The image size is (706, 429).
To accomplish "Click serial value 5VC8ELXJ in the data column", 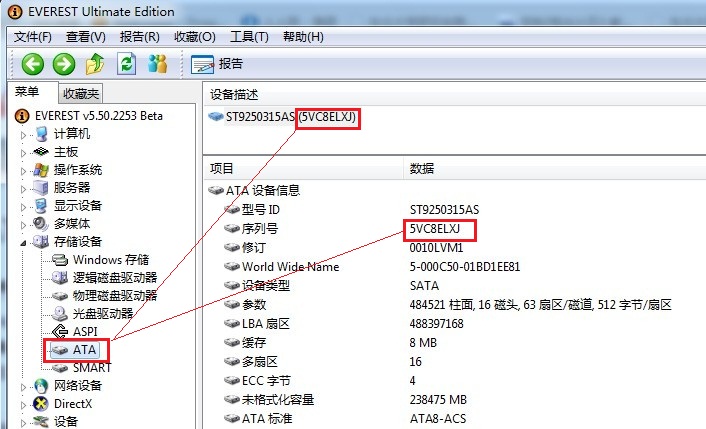I will (434, 229).
